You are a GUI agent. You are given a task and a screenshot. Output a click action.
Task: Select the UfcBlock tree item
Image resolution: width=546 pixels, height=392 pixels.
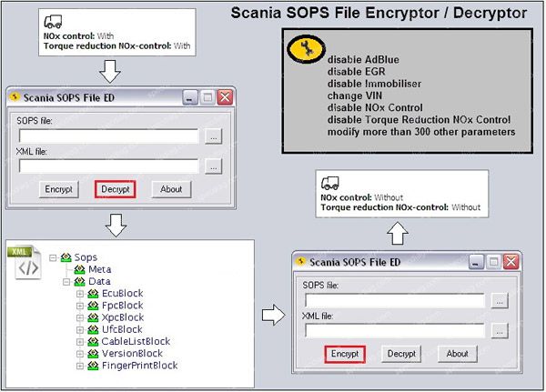pos(122,329)
